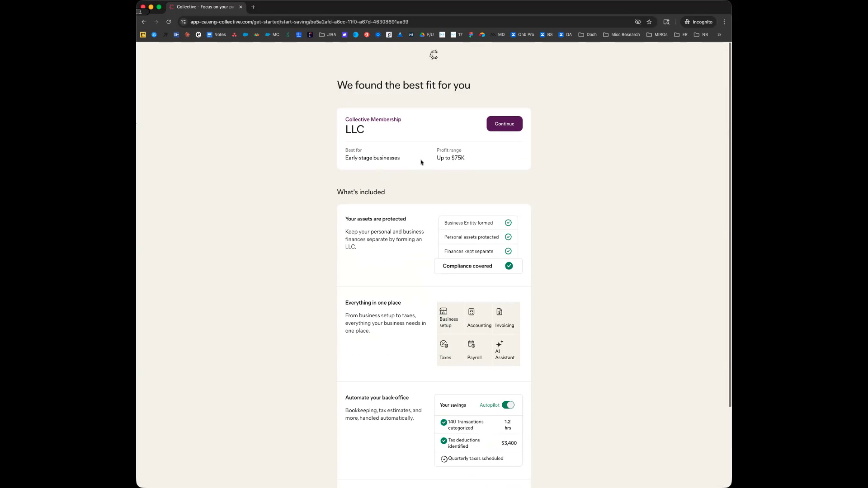This screenshot has width=868, height=488.
Task: Open the JIRA bookmarks folder
Action: (327, 34)
